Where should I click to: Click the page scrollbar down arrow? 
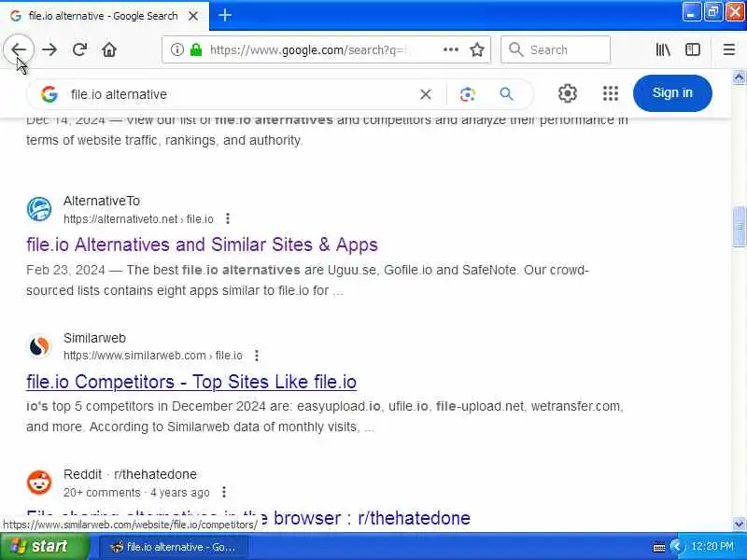coord(739,525)
